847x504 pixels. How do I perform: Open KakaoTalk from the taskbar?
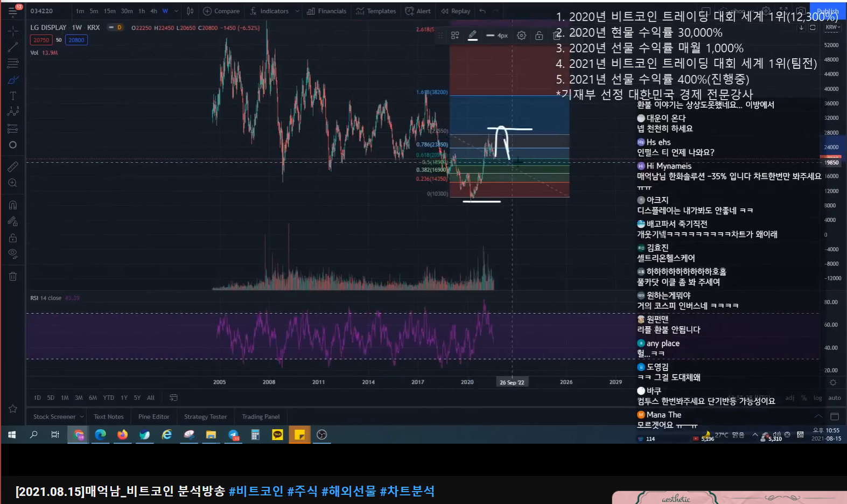pyautogui.click(x=278, y=435)
